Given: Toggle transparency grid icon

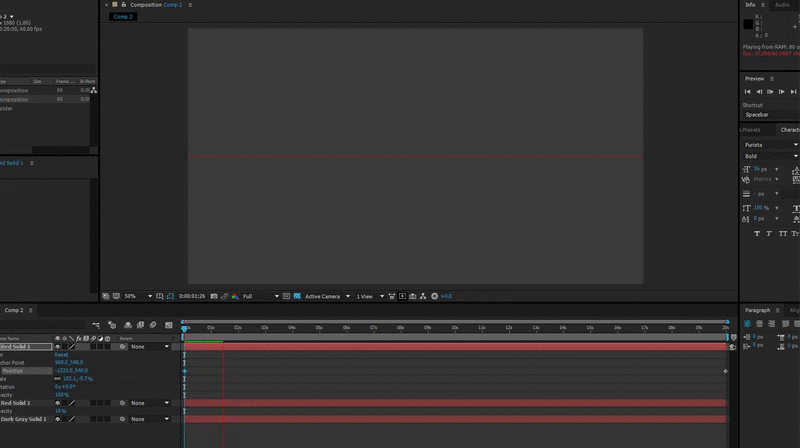Looking at the screenshot, I should pyautogui.click(x=297, y=296).
